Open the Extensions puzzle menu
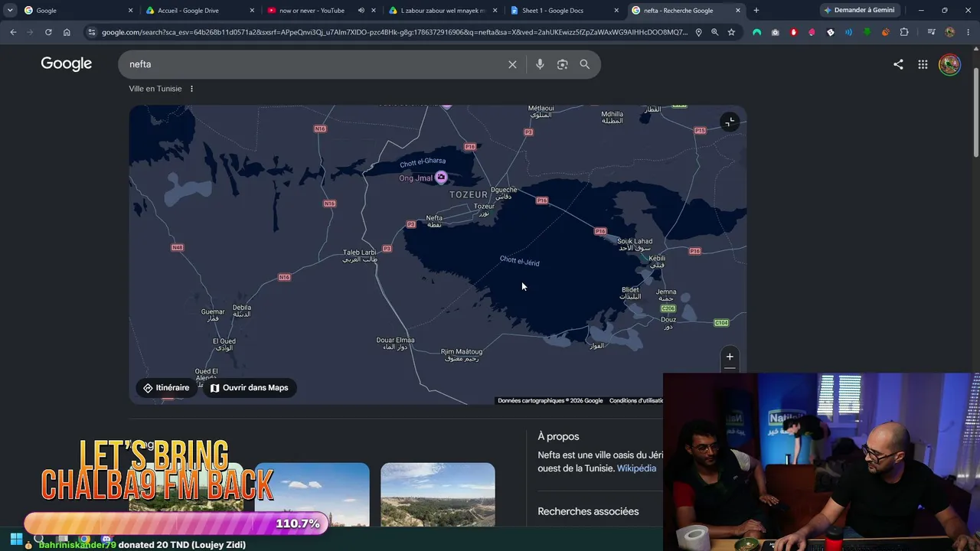 pyautogui.click(x=904, y=32)
